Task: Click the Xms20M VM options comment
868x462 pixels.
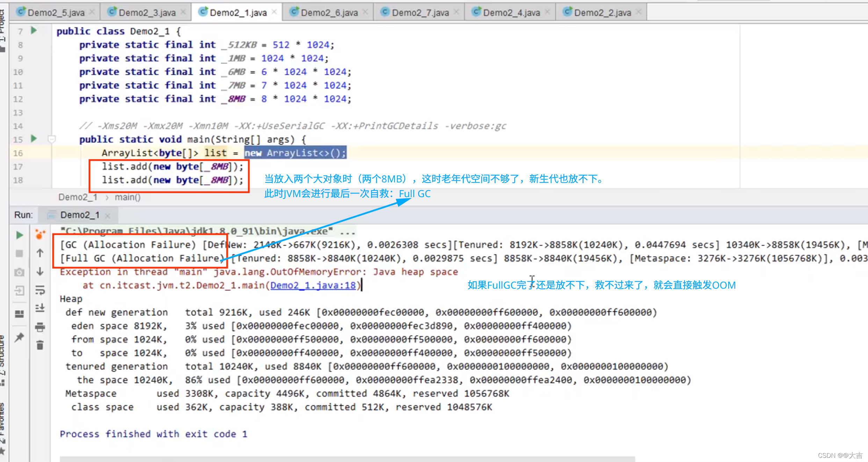Action: click(x=293, y=126)
